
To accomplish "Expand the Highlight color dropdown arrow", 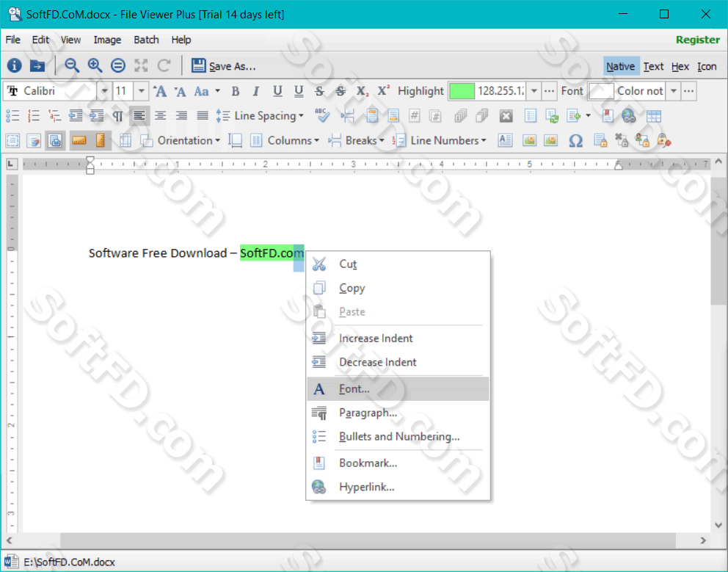I will pyautogui.click(x=534, y=91).
